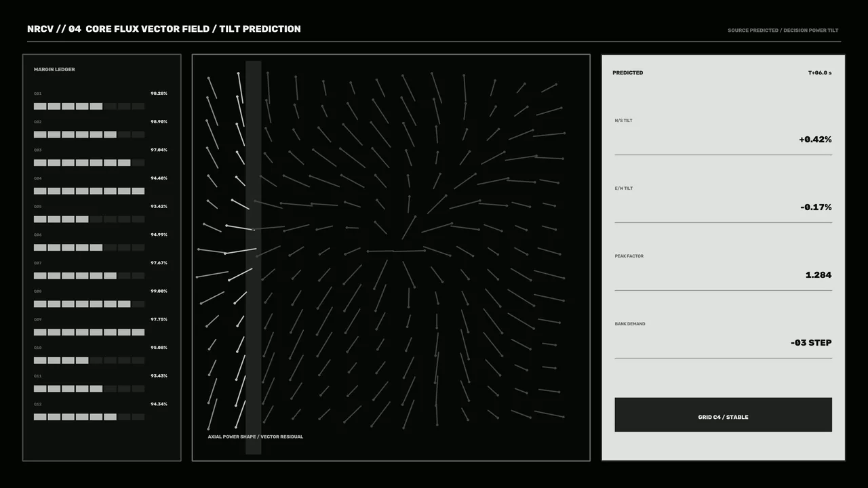This screenshot has height=488, width=868.
Task: Click the 94.99% value for Q06
Action: click(x=159, y=235)
